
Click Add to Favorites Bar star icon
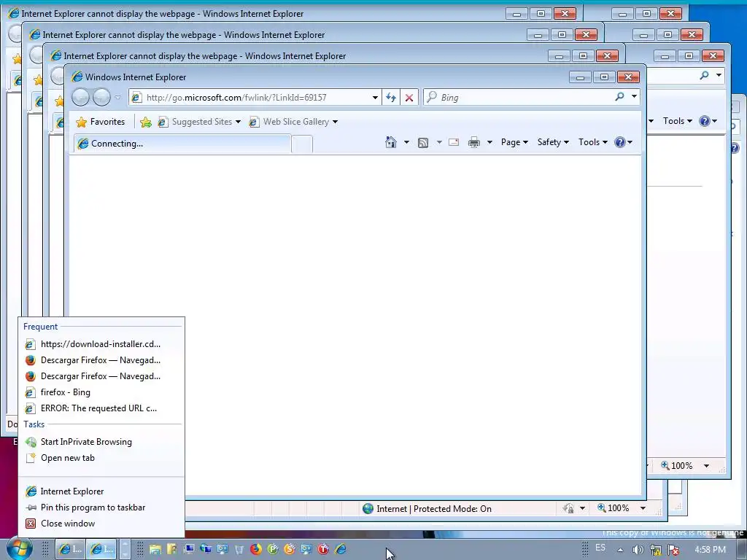coord(146,122)
